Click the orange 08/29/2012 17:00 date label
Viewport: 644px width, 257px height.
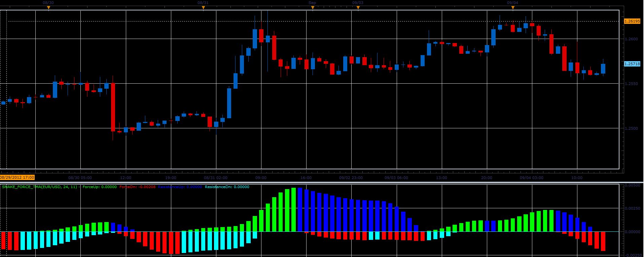17,177
